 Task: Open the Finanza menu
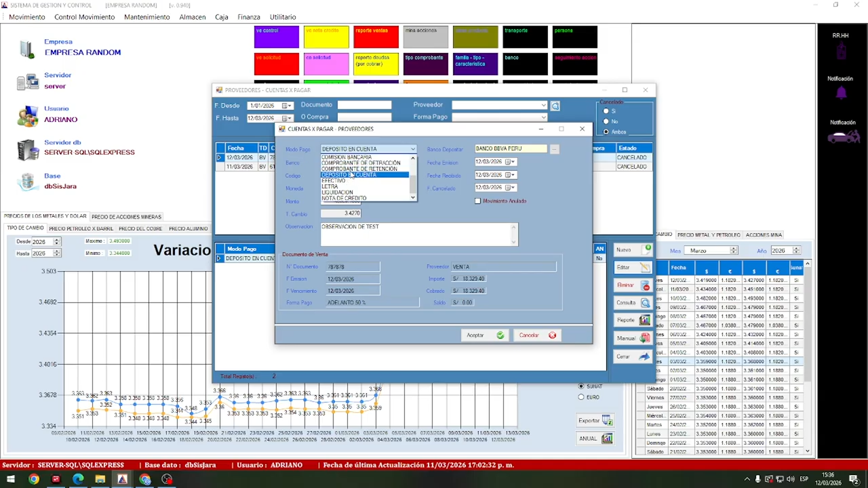249,17
